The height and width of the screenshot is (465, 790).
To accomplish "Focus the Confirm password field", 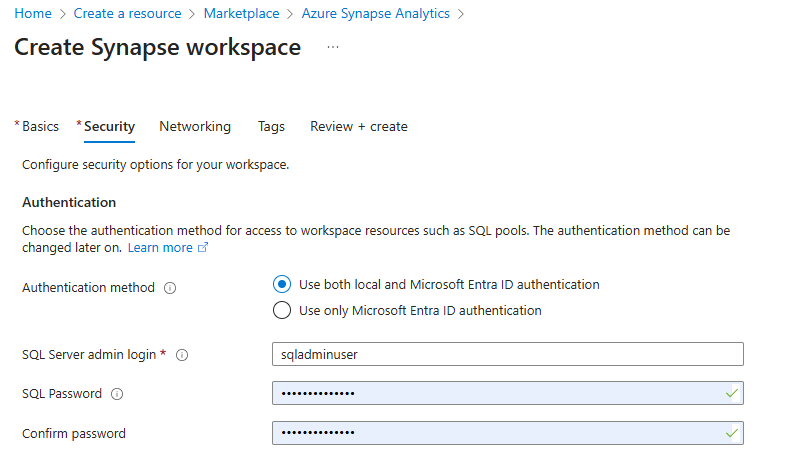I will (x=508, y=433).
